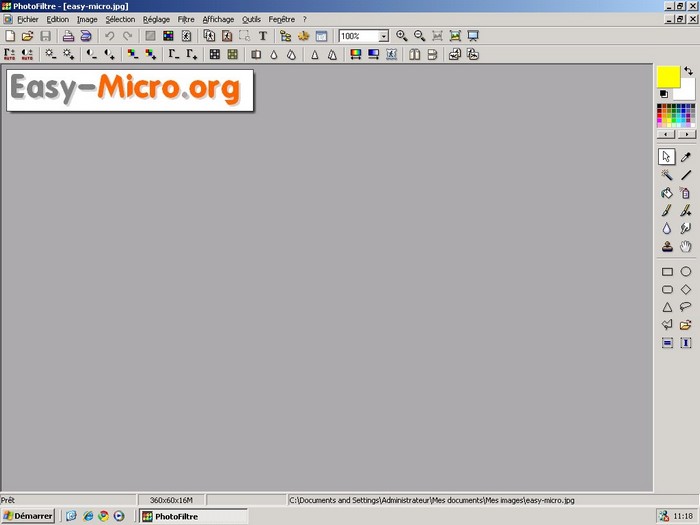This screenshot has height=525, width=700.
Task: Select the Blur water drop tool
Action: 667,229
